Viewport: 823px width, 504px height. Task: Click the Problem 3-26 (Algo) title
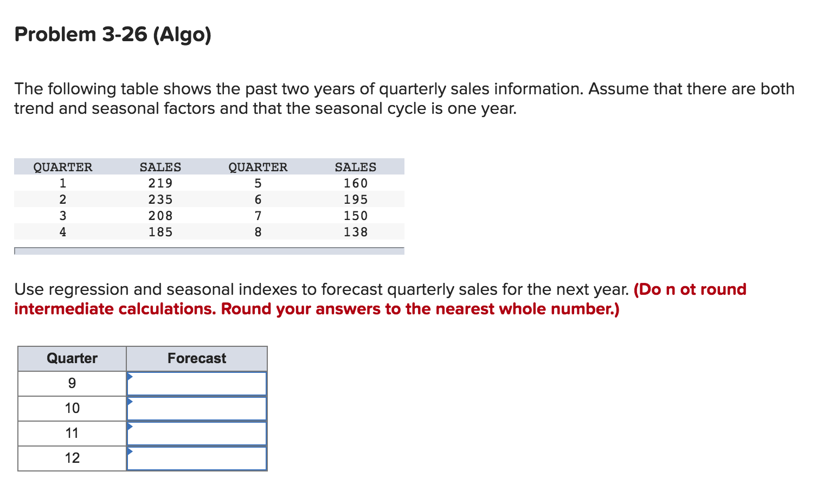[x=113, y=34]
